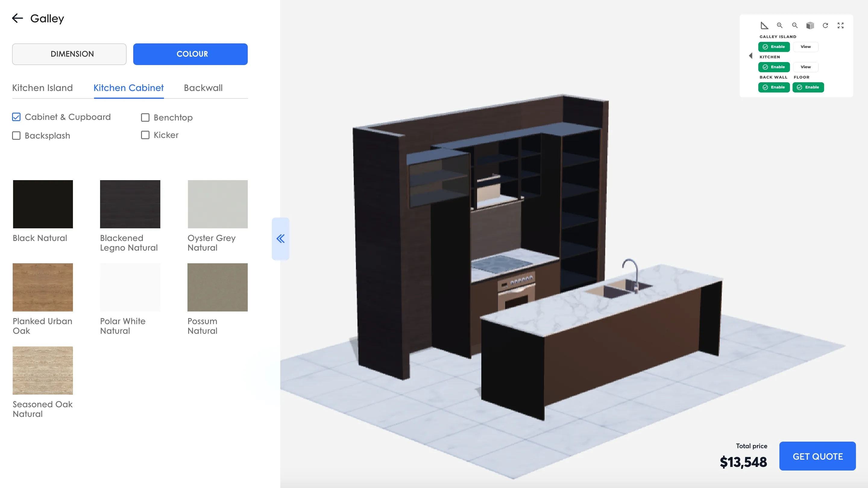Switch to the Kitchen Island tab
Image resolution: width=868 pixels, height=488 pixels.
[x=42, y=88]
